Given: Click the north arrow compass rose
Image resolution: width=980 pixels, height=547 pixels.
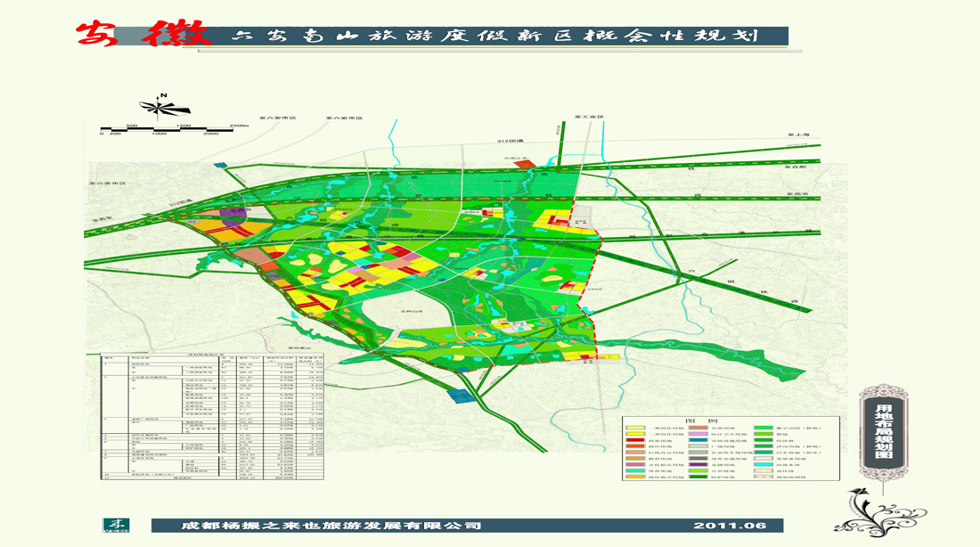Looking at the screenshot, I should coord(160,108).
